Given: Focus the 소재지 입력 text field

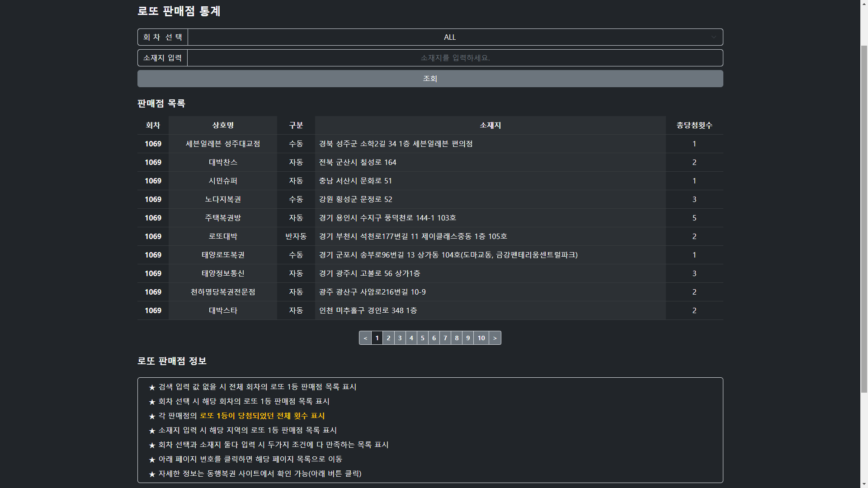Looking at the screenshot, I should tap(455, 58).
